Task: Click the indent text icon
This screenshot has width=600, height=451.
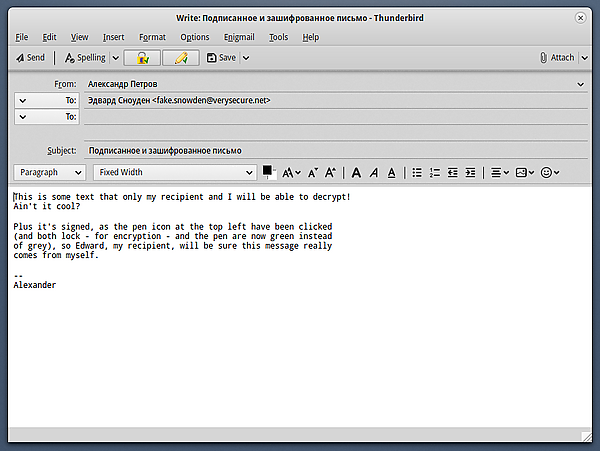Action: pyautogui.click(x=470, y=173)
